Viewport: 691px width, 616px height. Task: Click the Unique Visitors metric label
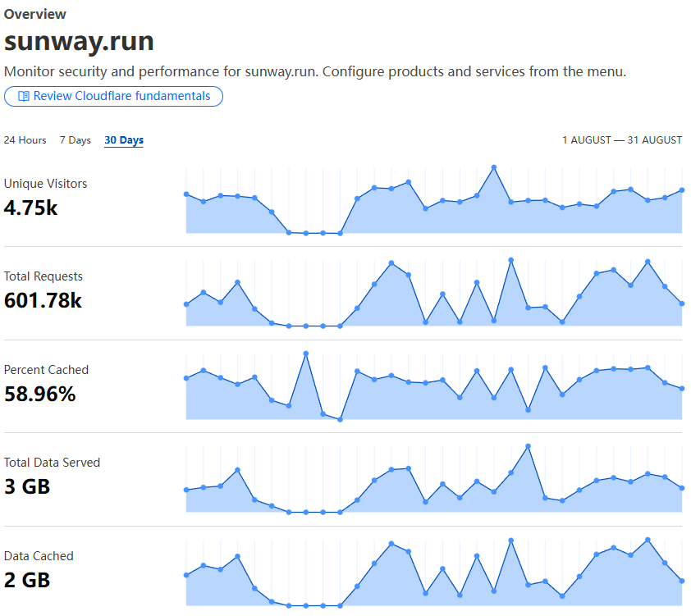[45, 184]
